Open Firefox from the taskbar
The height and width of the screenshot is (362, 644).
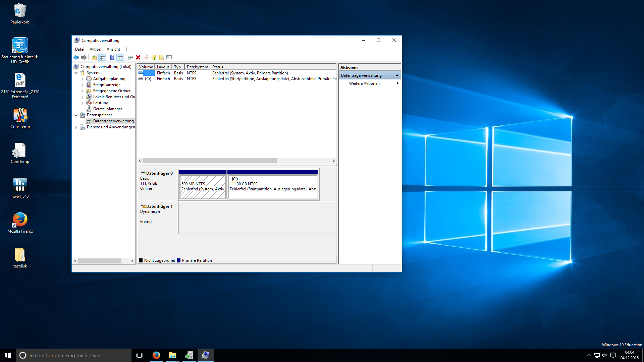(156, 355)
